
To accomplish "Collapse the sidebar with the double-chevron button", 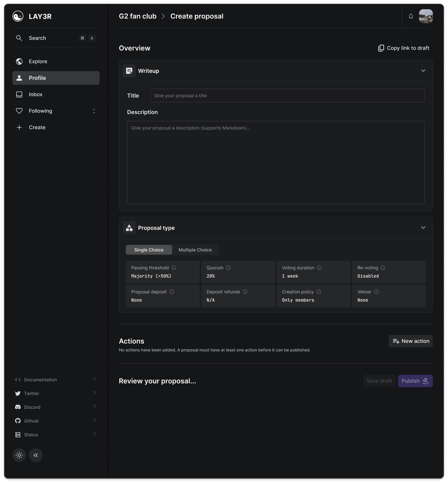I will [36, 455].
